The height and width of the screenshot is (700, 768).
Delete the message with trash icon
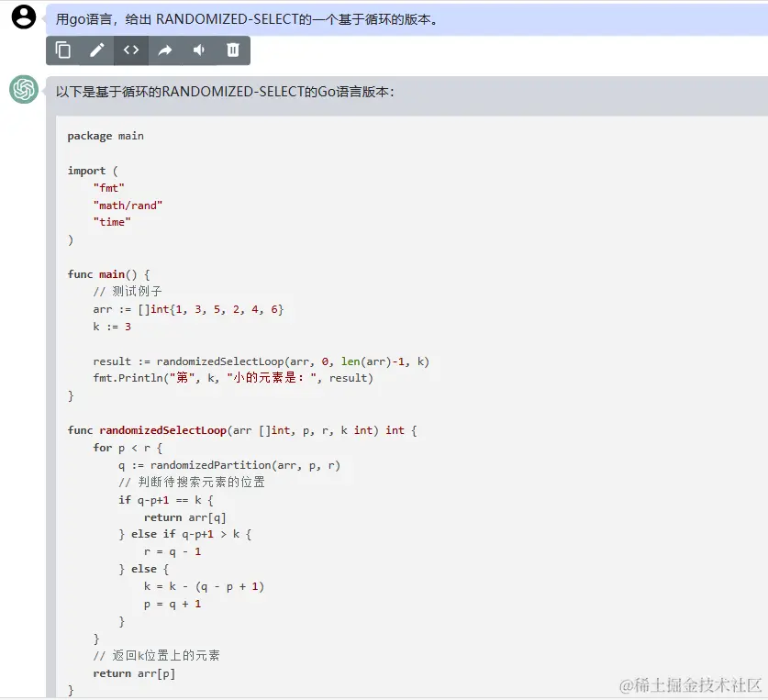pyautogui.click(x=233, y=50)
